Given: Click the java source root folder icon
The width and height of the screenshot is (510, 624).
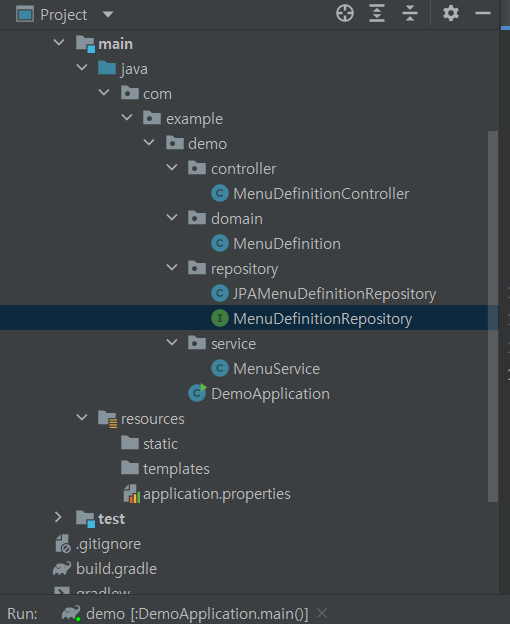Looking at the screenshot, I should tap(107, 68).
